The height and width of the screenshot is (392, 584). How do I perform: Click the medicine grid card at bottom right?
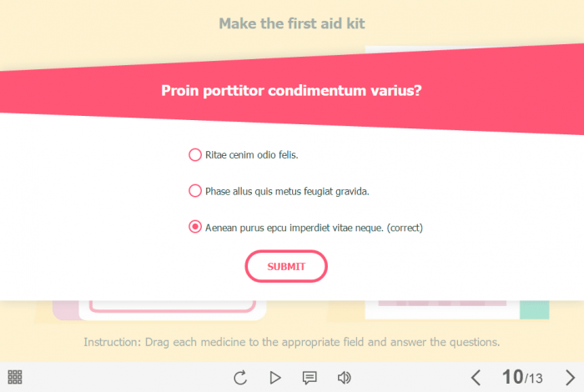(x=442, y=309)
